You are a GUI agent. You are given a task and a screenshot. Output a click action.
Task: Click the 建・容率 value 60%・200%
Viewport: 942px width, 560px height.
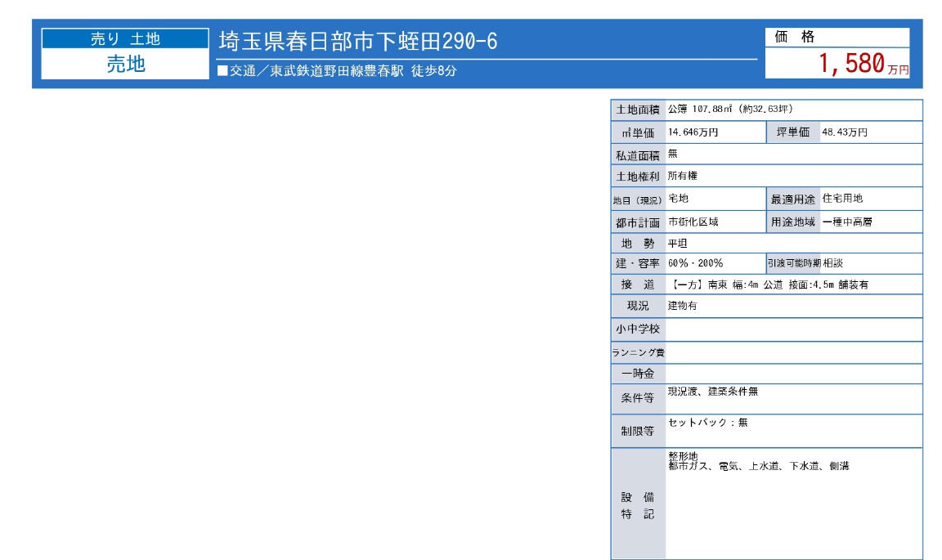click(695, 264)
